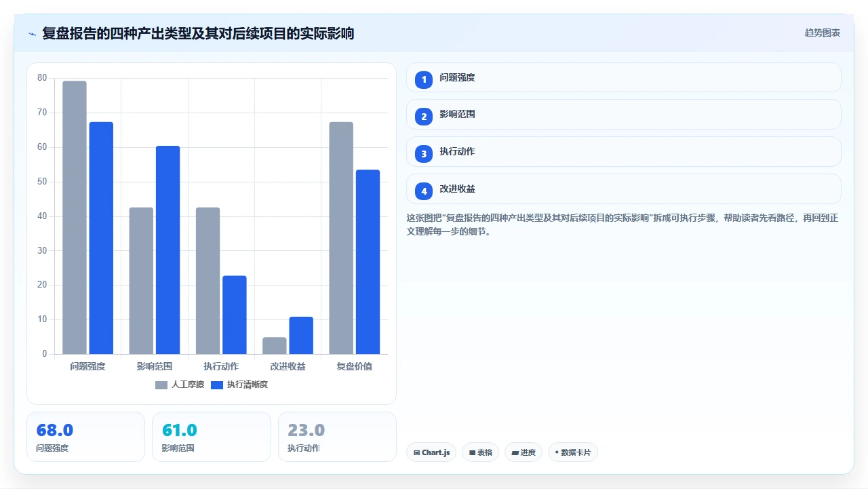Click the description paragraph starting 这张图把
This screenshot has height=489, width=868.
623,225
